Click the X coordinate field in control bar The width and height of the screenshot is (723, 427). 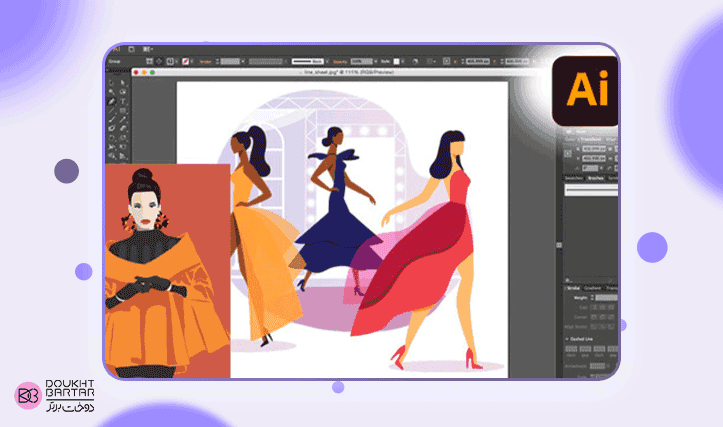[x=478, y=61]
